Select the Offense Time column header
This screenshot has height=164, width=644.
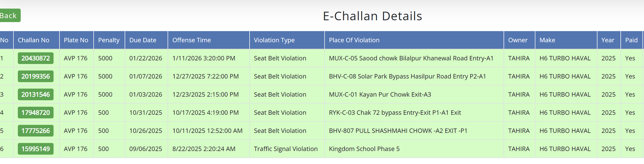pos(209,40)
